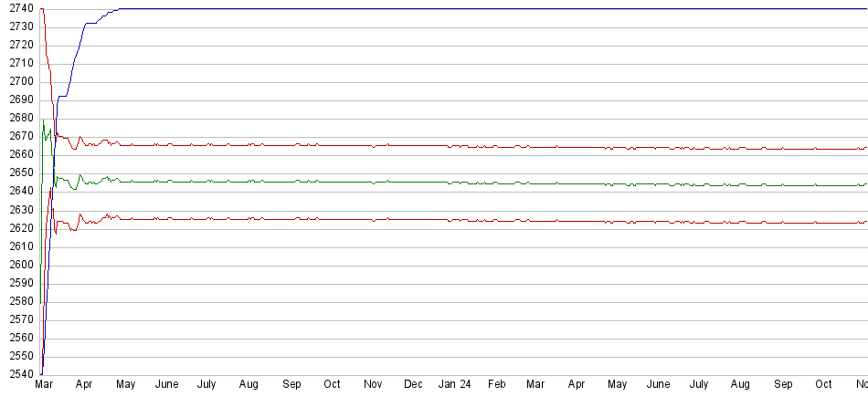The height and width of the screenshot is (397, 868).
Task: Click the green data line above Dec
Action: pyautogui.click(x=413, y=182)
